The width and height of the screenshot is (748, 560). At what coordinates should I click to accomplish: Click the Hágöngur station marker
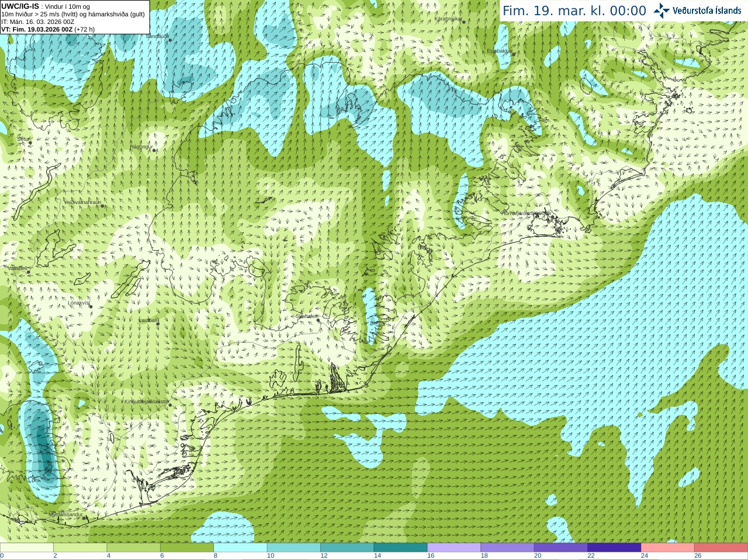pyautogui.click(x=154, y=150)
